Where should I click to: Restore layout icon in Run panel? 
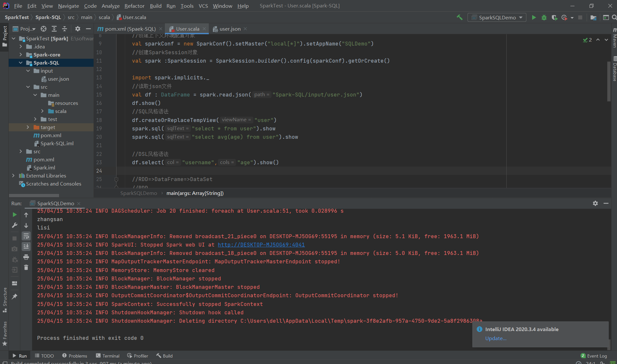[x=15, y=283]
